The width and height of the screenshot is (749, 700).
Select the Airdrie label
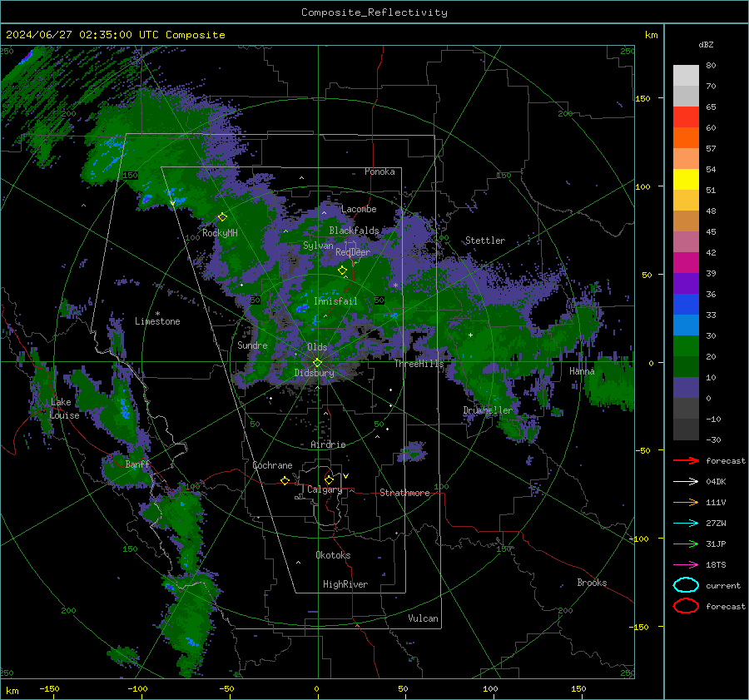[x=328, y=444]
